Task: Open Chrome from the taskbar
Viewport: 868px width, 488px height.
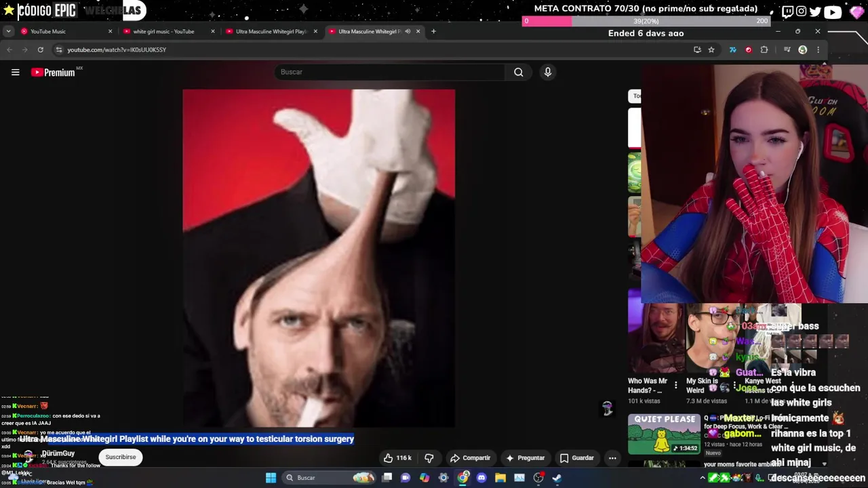Action: [462, 478]
